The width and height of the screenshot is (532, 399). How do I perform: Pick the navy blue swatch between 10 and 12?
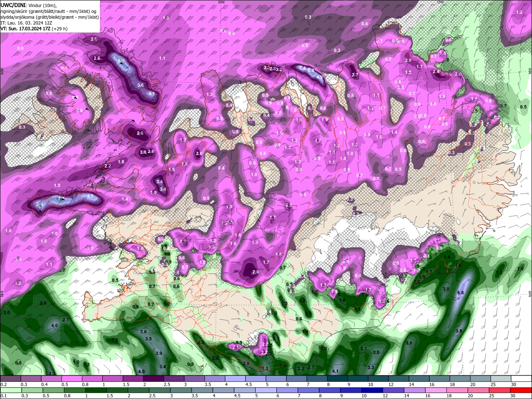[x=372, y=390]
